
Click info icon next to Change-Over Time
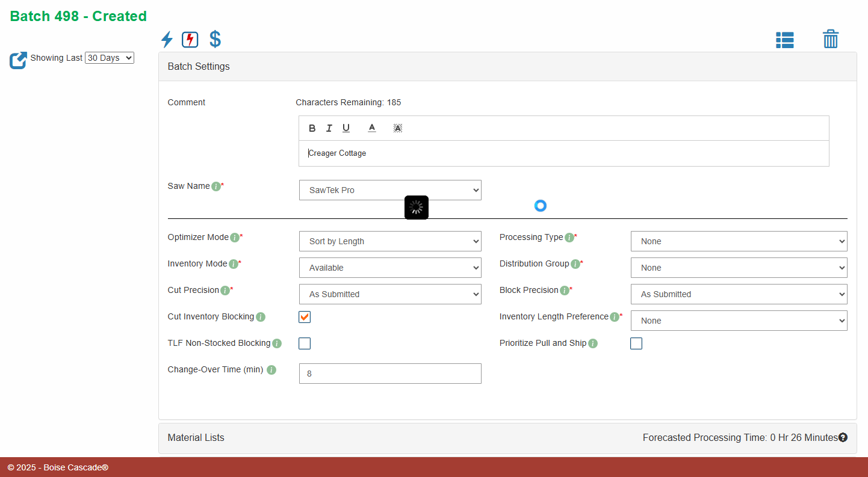tap(271, 370)
